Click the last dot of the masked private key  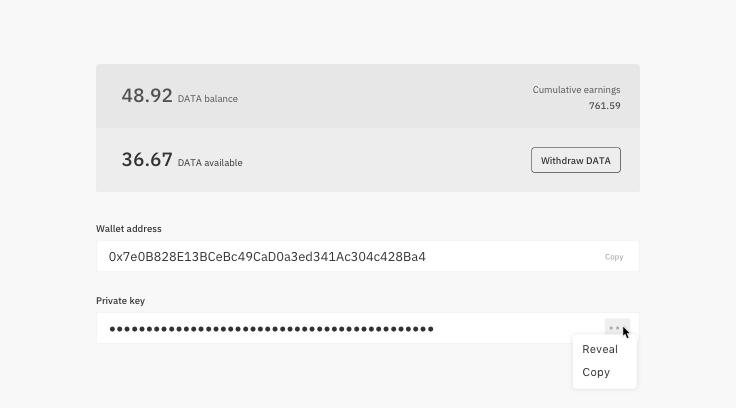click(430, 328)
